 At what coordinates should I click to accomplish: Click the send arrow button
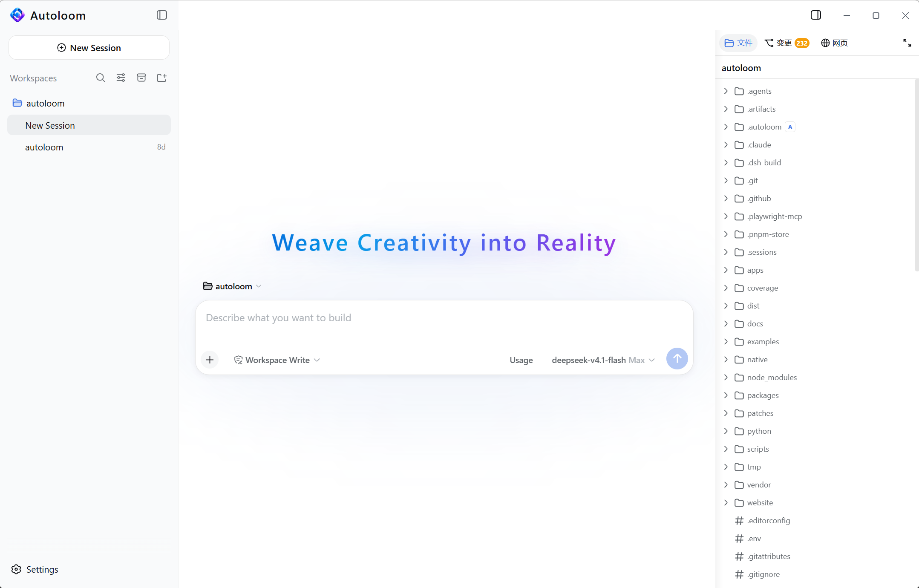pos(677,359)
